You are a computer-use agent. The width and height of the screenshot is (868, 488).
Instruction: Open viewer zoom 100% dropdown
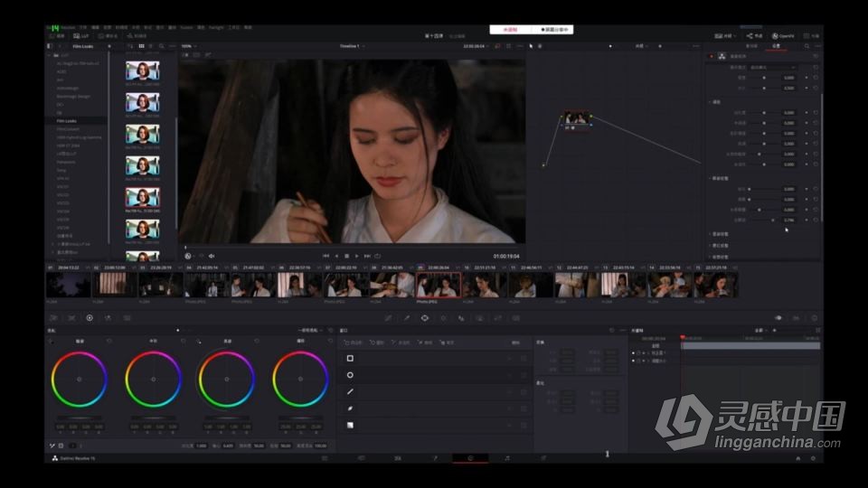click(189, 46)
